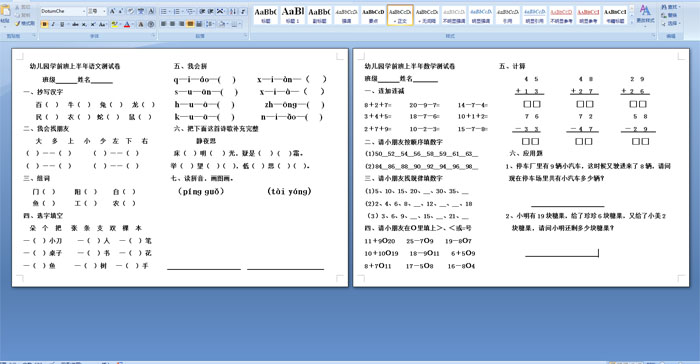The image size is (700, 364).
Task: Click the yellow text highlight color button
Action: pyautogui.click(x=115, y=24)
